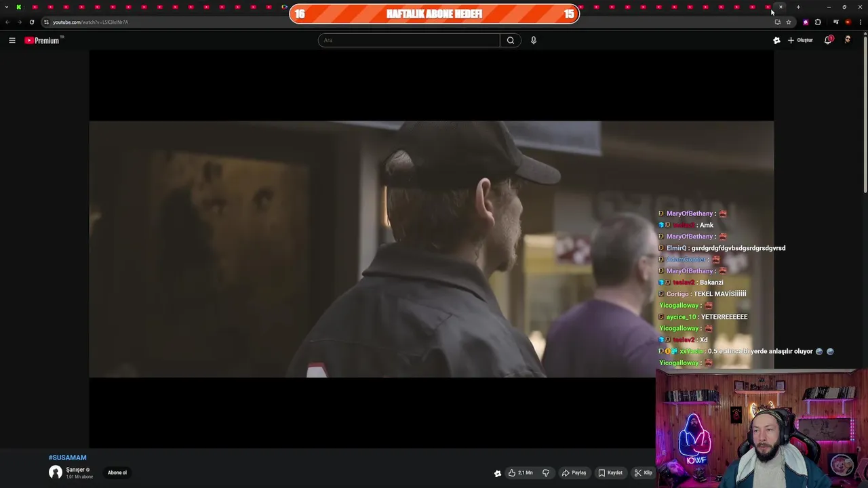Viewport: 868px width, 488px height.
Task: View site information for youtube.com
Action: click(46, 22)
